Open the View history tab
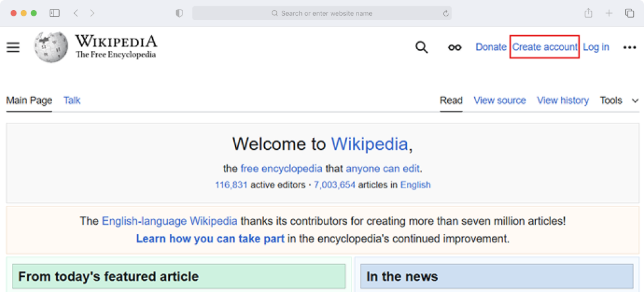 pos(563,100)
